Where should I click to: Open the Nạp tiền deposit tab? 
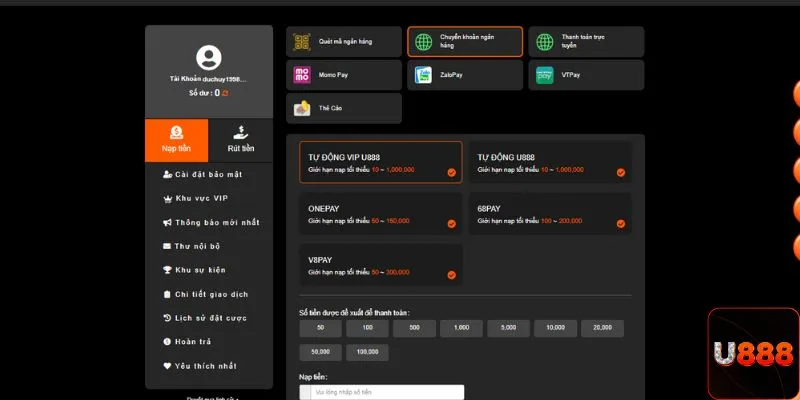pyautogui.click(x=177, y=140)
